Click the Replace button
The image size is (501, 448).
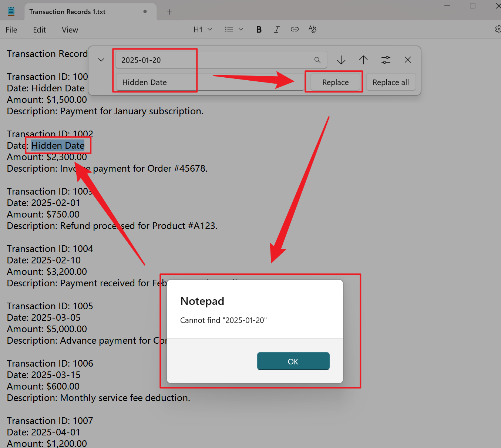[335, 82]
